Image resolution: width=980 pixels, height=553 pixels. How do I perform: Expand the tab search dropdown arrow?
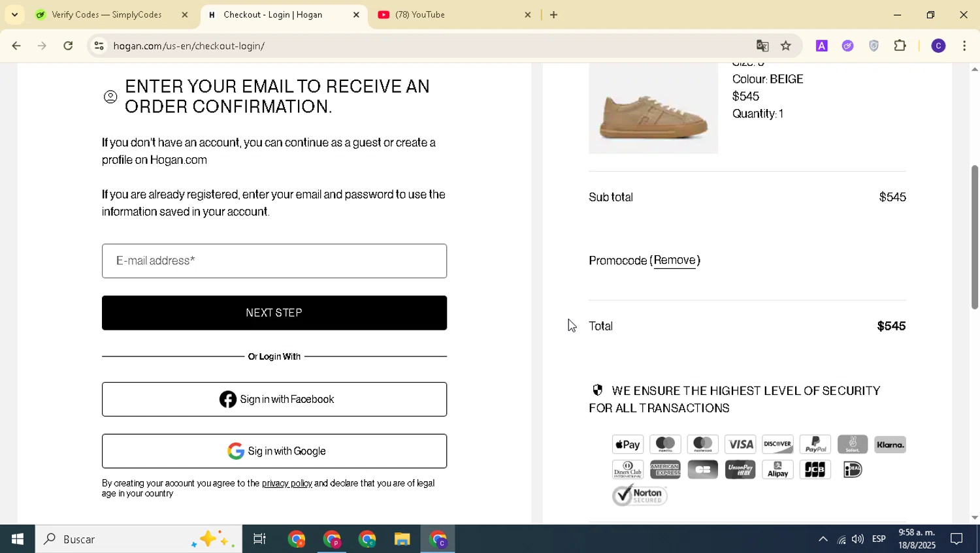tap(14, 14)
